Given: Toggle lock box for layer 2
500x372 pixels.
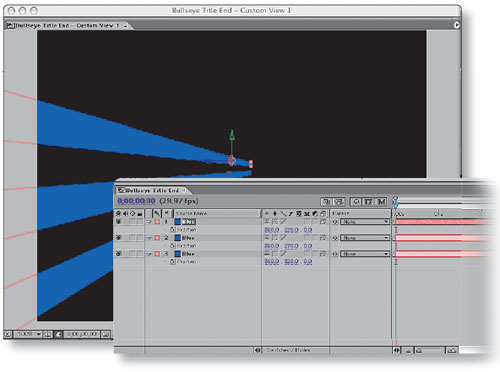Looking at the screenshot, I should pos(140,238).
